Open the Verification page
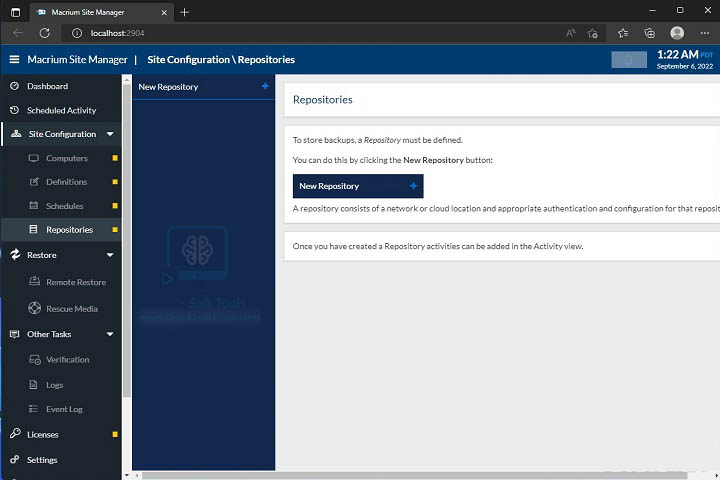This screenshot has width=720, height=480. 68,360
